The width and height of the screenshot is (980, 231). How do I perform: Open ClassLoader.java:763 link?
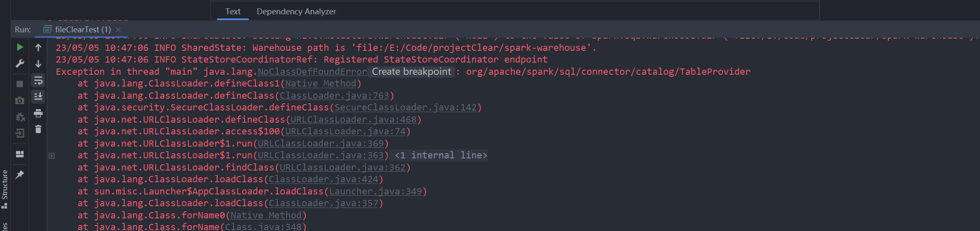coord(335,96)
